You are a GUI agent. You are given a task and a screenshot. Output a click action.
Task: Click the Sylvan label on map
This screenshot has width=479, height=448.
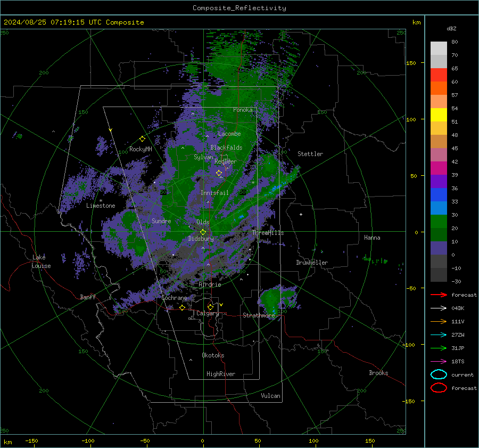[203, 157]
